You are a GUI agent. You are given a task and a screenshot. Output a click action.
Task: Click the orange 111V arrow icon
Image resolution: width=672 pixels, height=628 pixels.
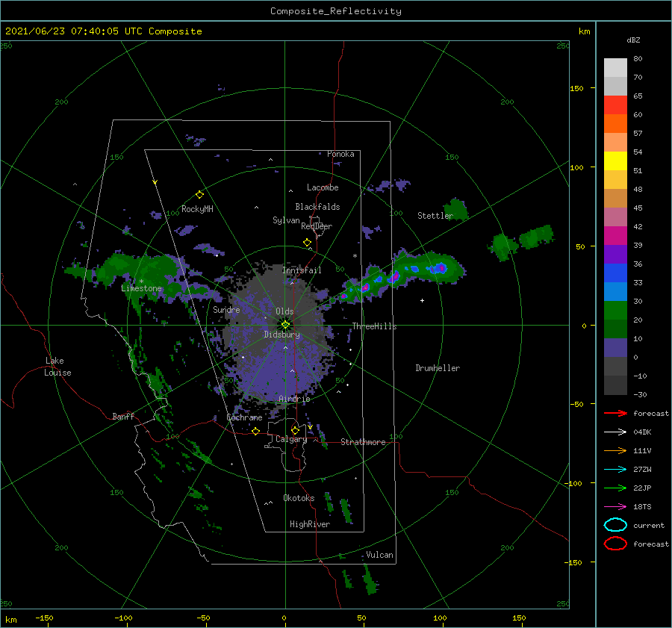(x=615, y=450)
